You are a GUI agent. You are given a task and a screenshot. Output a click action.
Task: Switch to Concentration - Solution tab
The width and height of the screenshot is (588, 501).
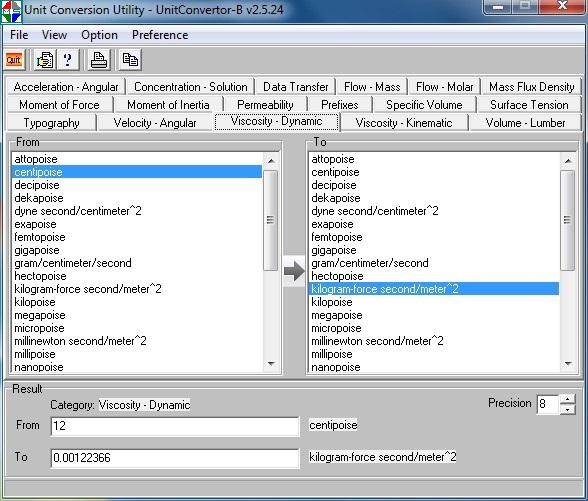pos(190,87)
